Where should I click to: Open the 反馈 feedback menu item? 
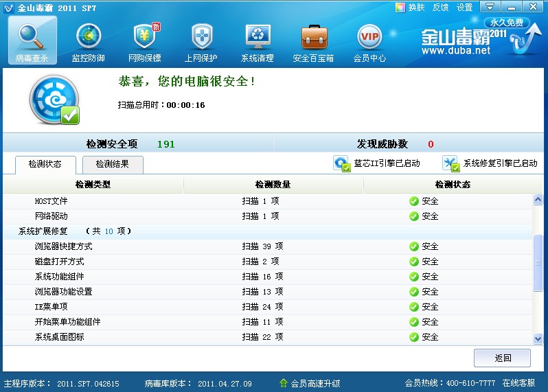(440, 8)
